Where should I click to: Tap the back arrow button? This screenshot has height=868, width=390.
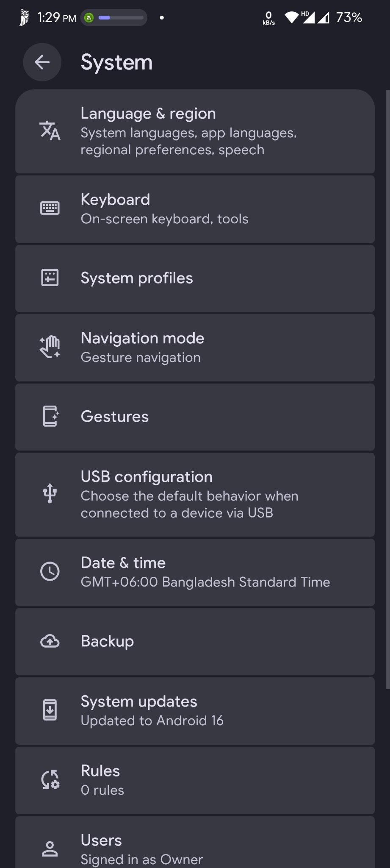click(x=42, y=62)
